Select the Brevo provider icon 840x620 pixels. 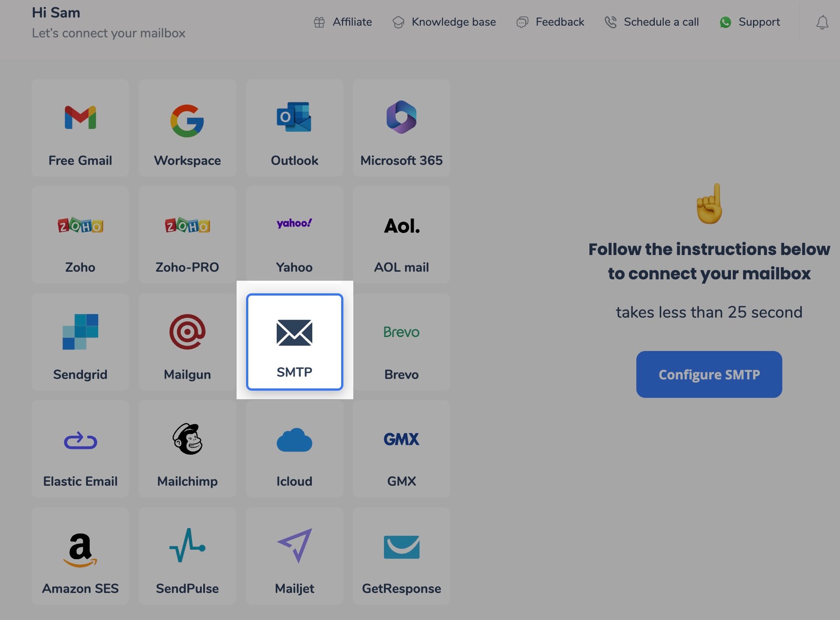[x=401, y=333]
